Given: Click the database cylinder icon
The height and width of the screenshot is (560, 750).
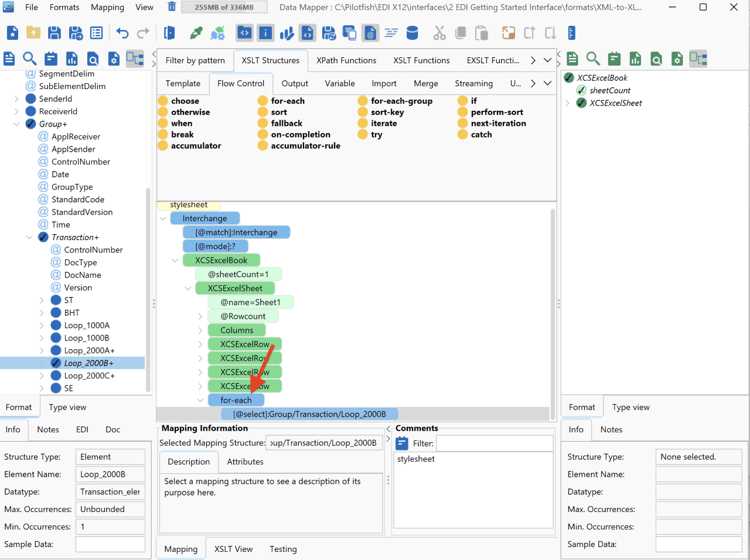Looking at the screenshot, I should (x=412, y=33).
